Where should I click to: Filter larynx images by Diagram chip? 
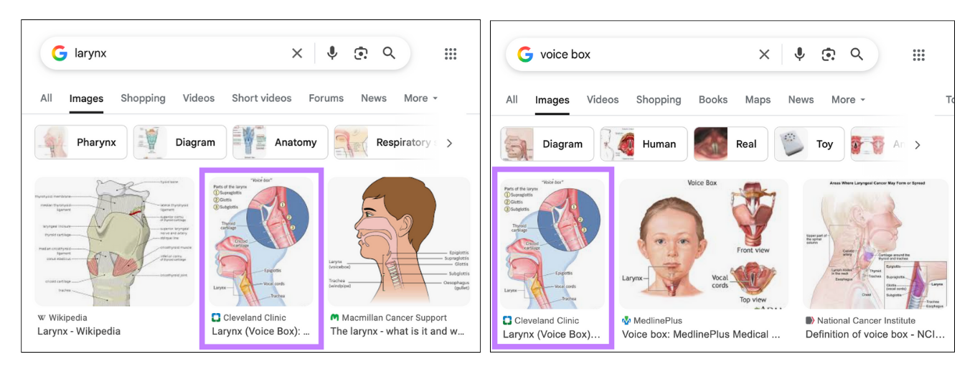180,142
